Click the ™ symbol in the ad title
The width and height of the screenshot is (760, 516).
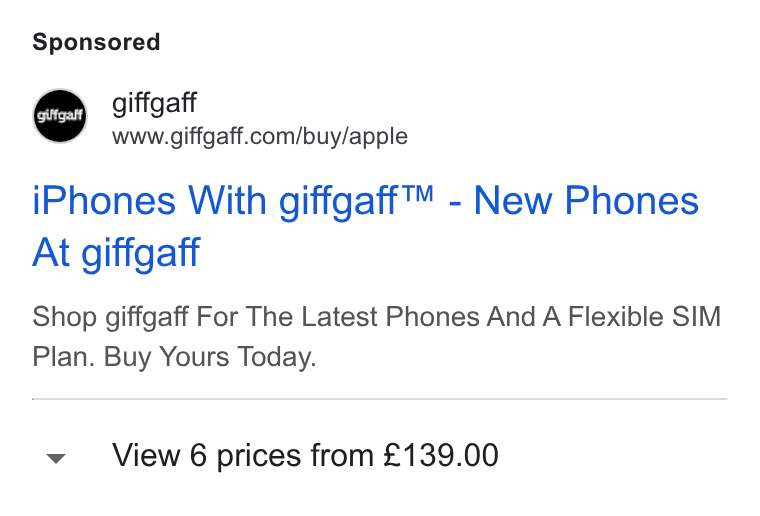(x=416, y=194)
